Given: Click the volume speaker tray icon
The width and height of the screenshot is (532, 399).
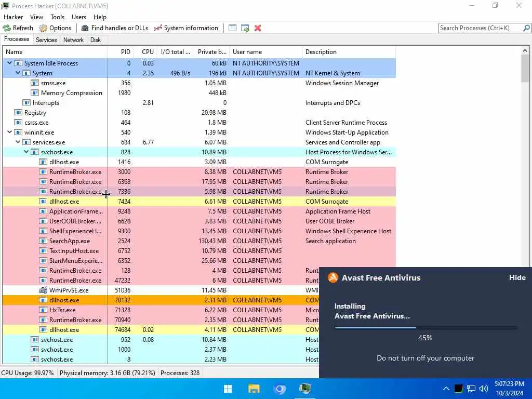Looking at the screenshot, I should 484,389.
